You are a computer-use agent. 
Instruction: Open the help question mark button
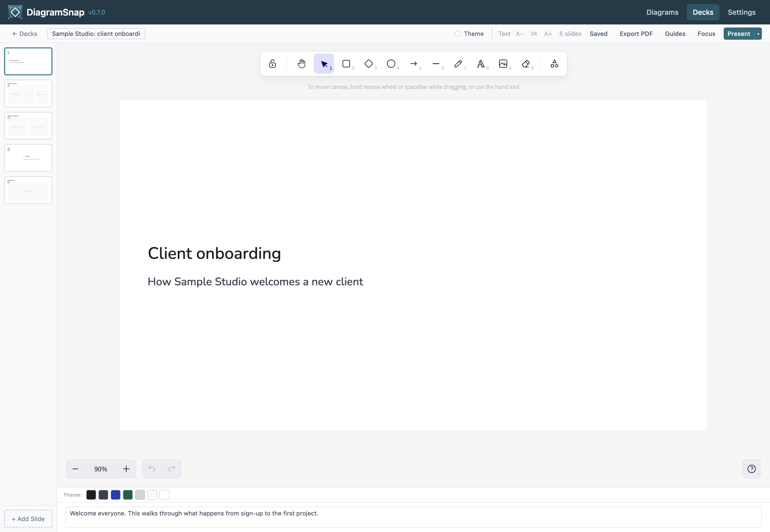tap(751, 469)
